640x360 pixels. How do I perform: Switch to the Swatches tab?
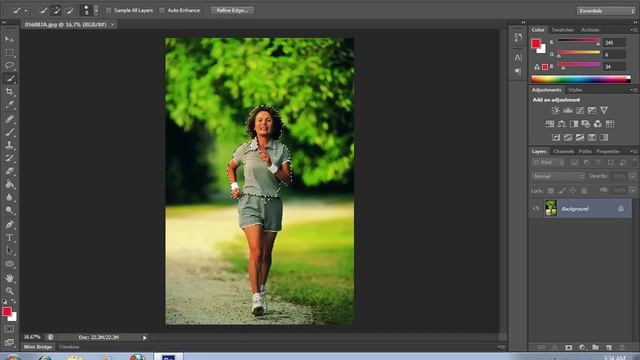pyautogui.click(x=562, y=30)
